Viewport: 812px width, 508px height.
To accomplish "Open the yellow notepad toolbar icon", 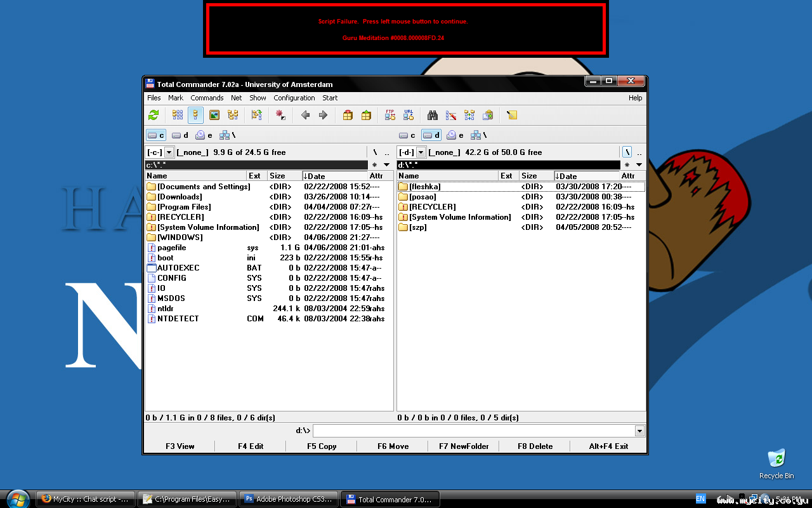I will point(512,115).
